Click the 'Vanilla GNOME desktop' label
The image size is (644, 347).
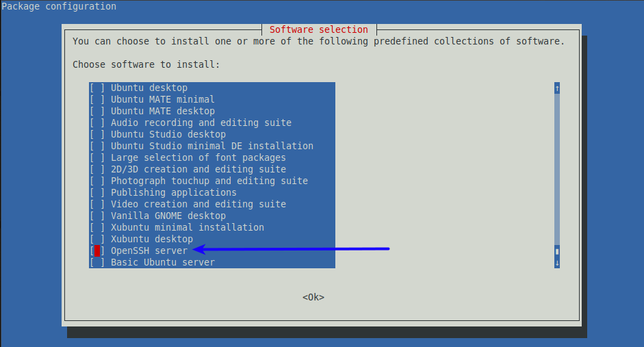[x=168, y=216]
